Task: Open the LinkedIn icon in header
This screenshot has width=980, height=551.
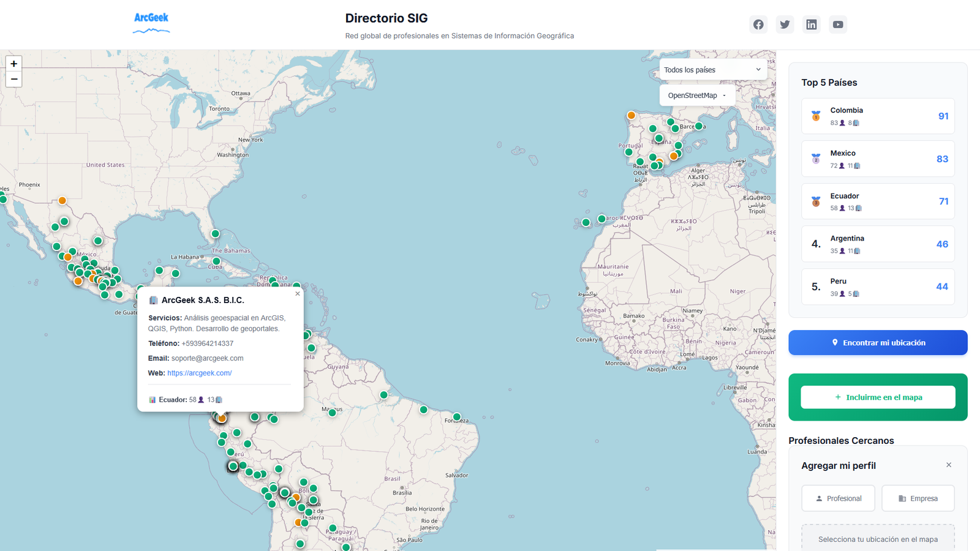Action: coord(812,24)
